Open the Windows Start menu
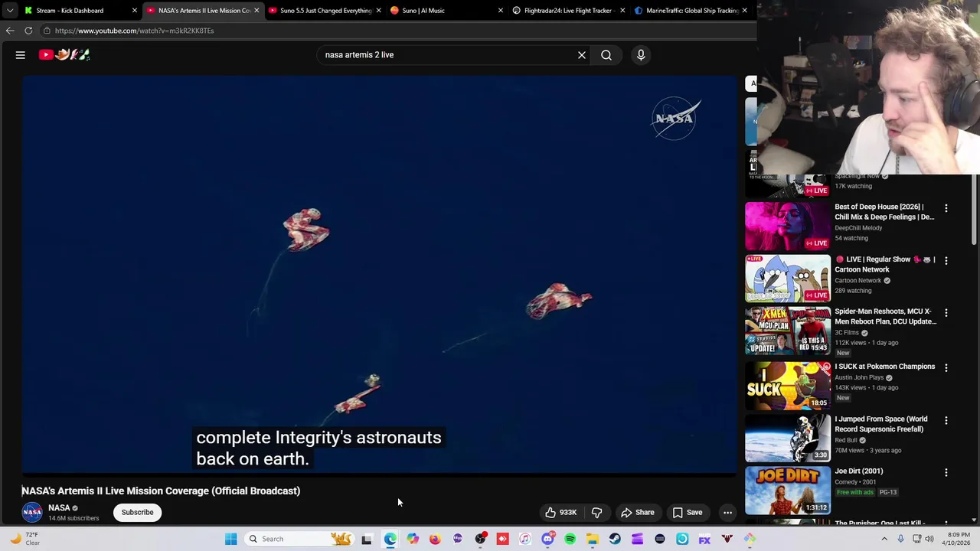 coord(230,539)
